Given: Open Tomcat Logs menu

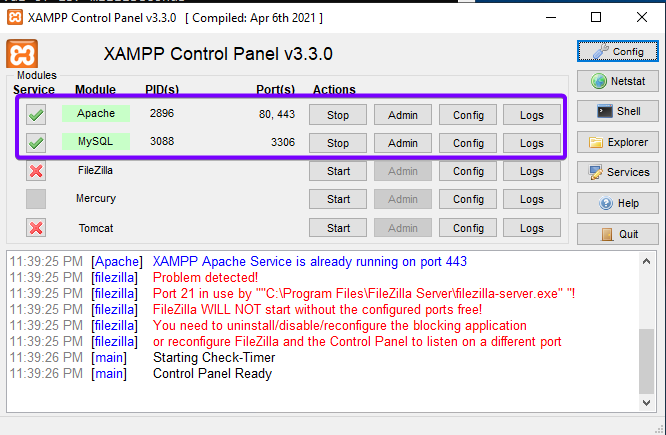Looking at the screenshot, I should coord(532,228).
